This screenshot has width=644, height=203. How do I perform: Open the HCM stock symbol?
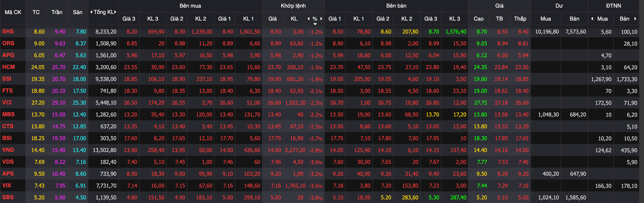pos(8,67)
